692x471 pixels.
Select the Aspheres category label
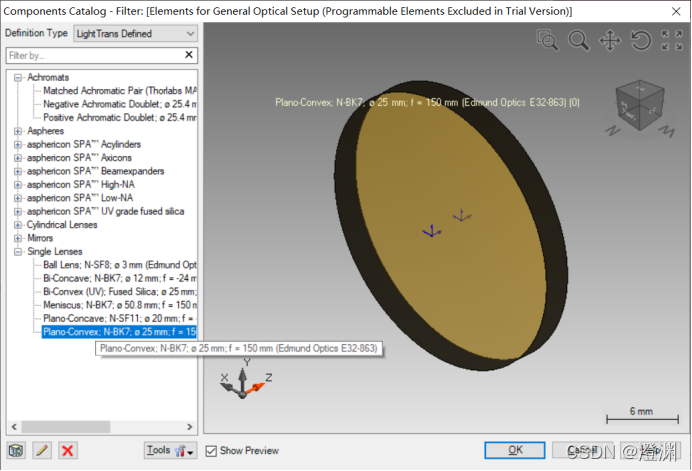(45, 131)
